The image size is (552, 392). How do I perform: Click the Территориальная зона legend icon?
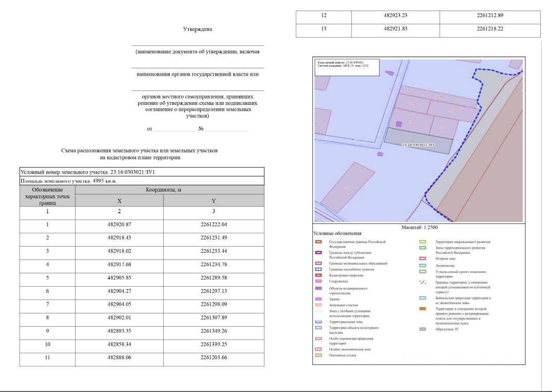click(x=318, y=322)
